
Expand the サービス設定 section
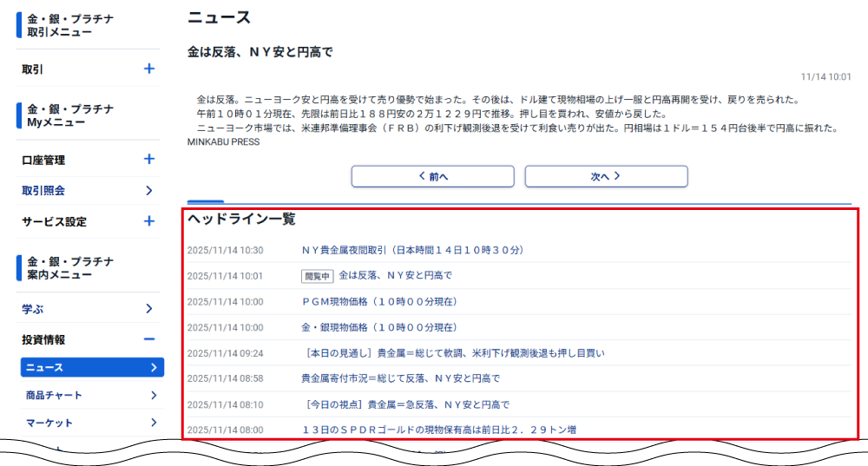[54, 222]
